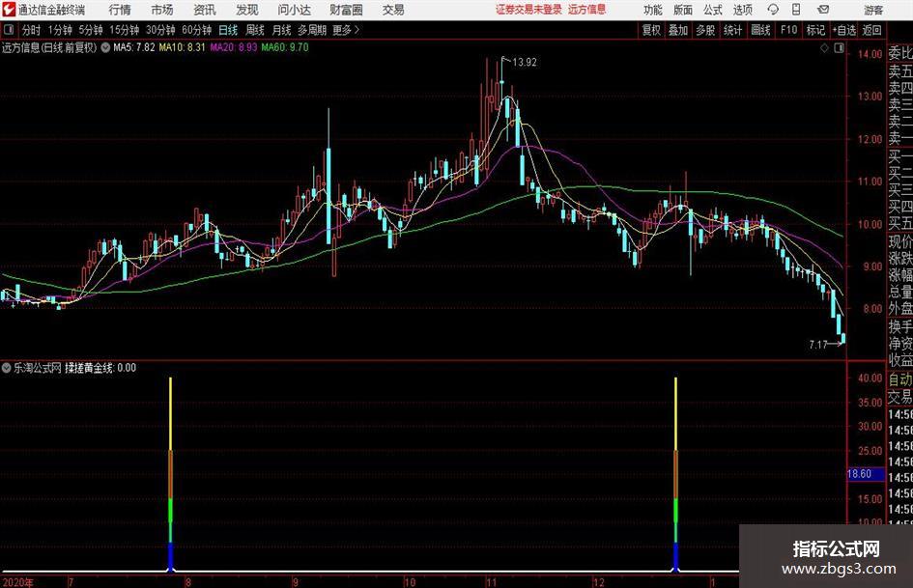Click the 标记 mark toolbar button

(x=815, y=30)
